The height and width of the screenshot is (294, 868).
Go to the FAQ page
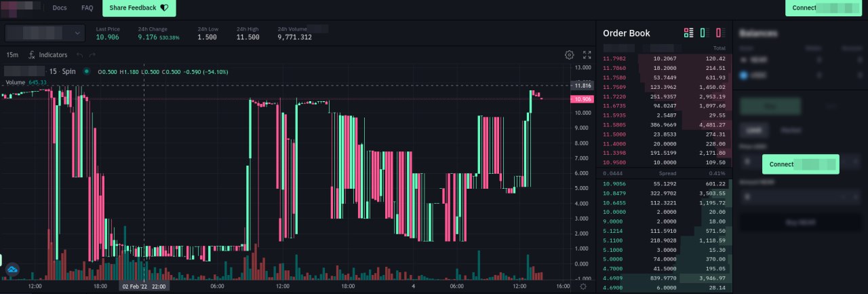click(x=87, y=8)
